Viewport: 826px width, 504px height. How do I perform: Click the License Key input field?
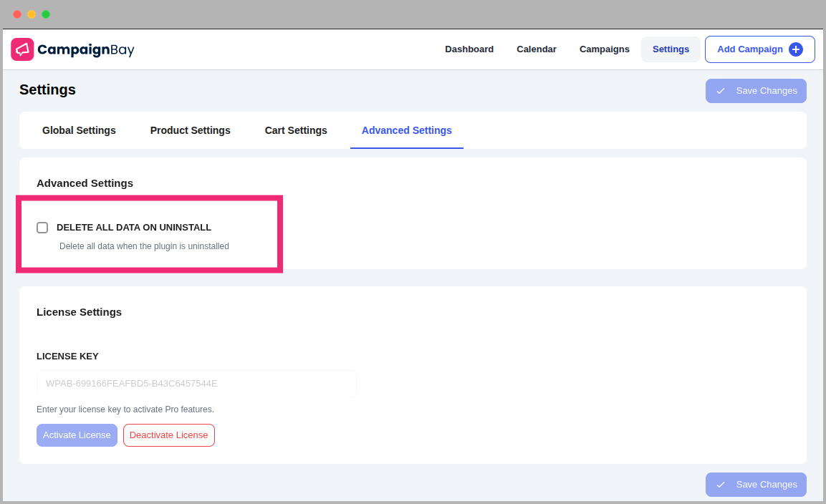[196, 384]
